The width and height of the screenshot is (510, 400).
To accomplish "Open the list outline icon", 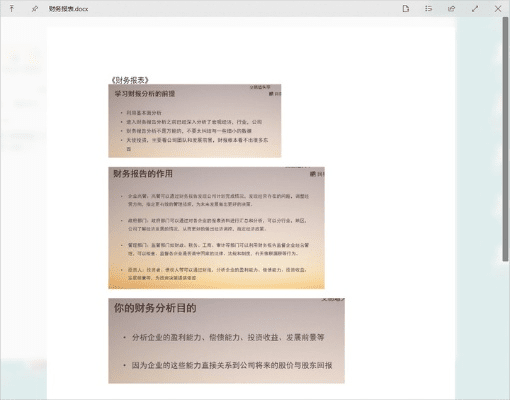I will [x=428, y=9].
